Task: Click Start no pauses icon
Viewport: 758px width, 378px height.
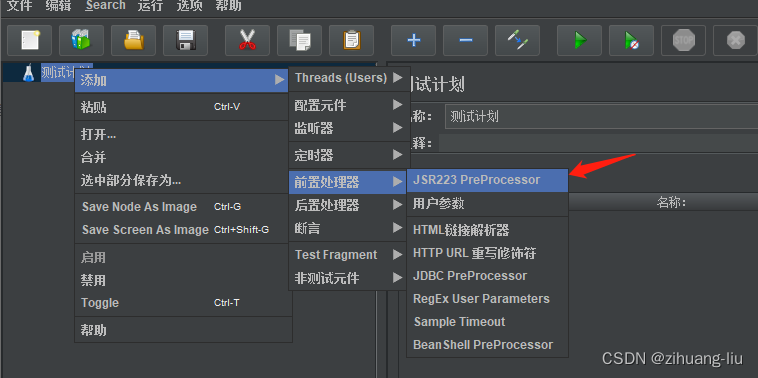Action: [x=631, y=40]
